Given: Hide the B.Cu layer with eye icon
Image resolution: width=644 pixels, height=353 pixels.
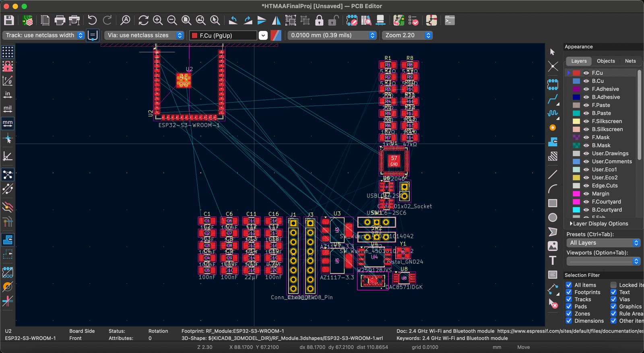Looking at the screenshot, I should point(586,81).
